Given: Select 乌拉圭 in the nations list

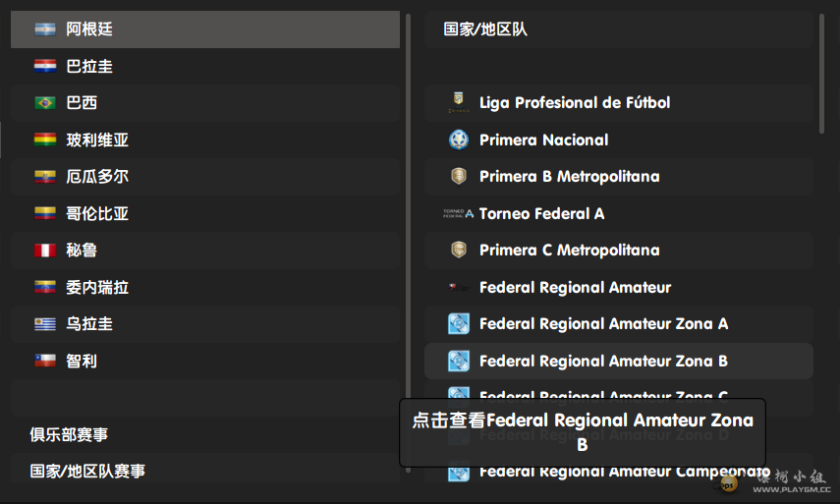Looking at the screenshot, I should 89,324.
